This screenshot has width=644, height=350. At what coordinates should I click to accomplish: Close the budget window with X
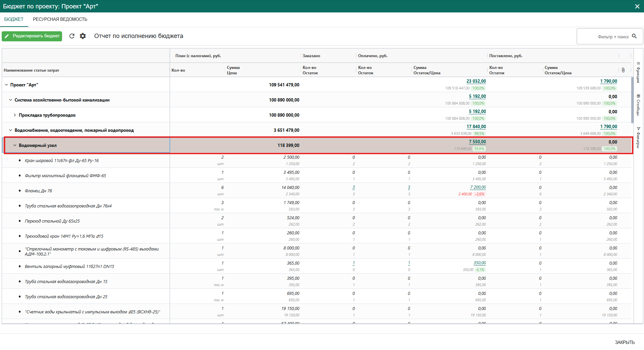pyautogui.click(x=637, y=6)
